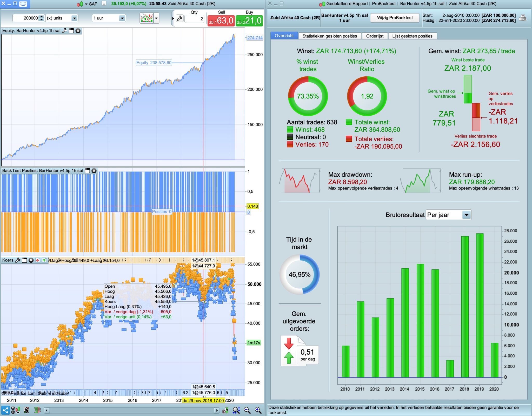
Task: Click the zoom out magnifier icon
Action: pos(247,410)
